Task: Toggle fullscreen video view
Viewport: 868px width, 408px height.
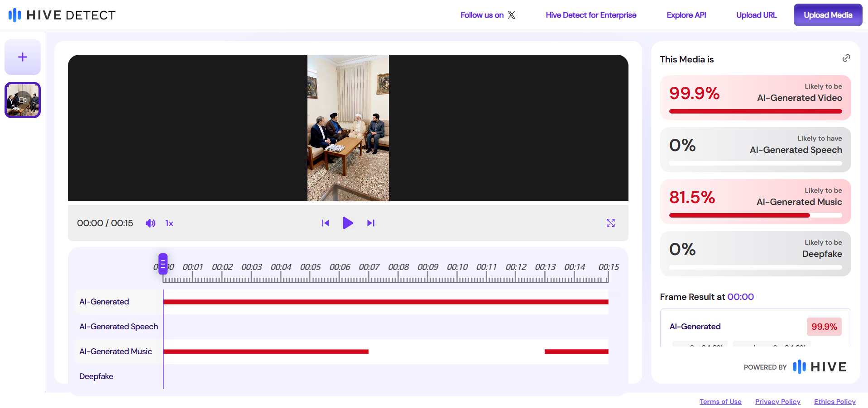Action: click(611, 223)
